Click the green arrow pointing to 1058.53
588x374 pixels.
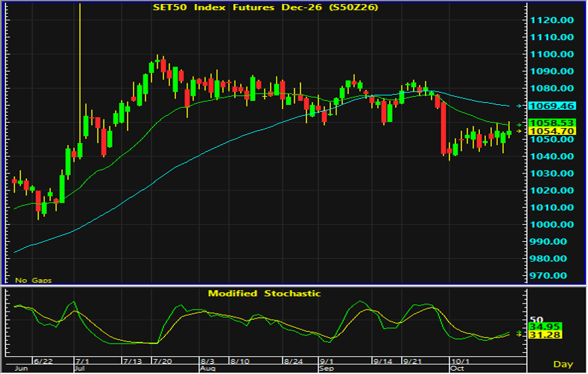point(520,125)
